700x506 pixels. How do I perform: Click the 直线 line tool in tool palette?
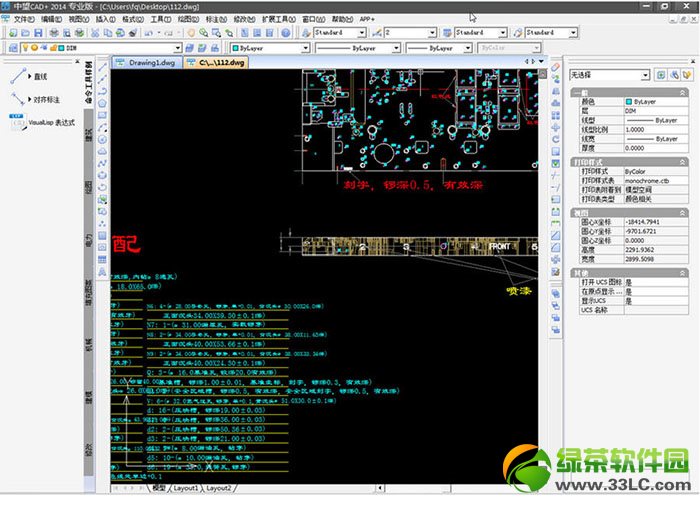(x=29, y=76)
